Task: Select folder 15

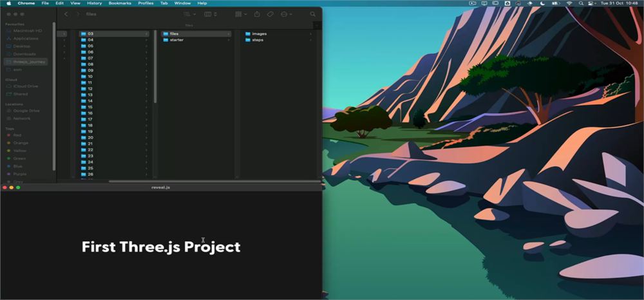Action: pyautogui.click(x=114, y=107)
